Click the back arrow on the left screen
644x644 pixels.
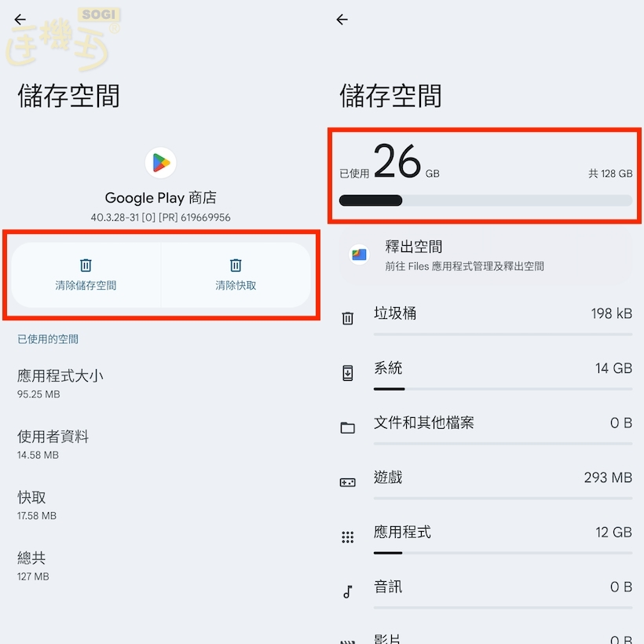pos(19,19)
